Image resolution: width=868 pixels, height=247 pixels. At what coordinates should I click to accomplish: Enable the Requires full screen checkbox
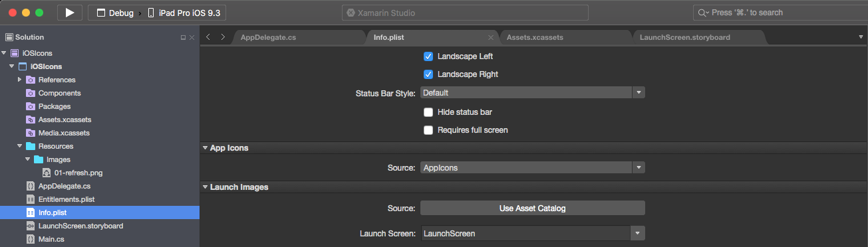[x=429, y=130]
